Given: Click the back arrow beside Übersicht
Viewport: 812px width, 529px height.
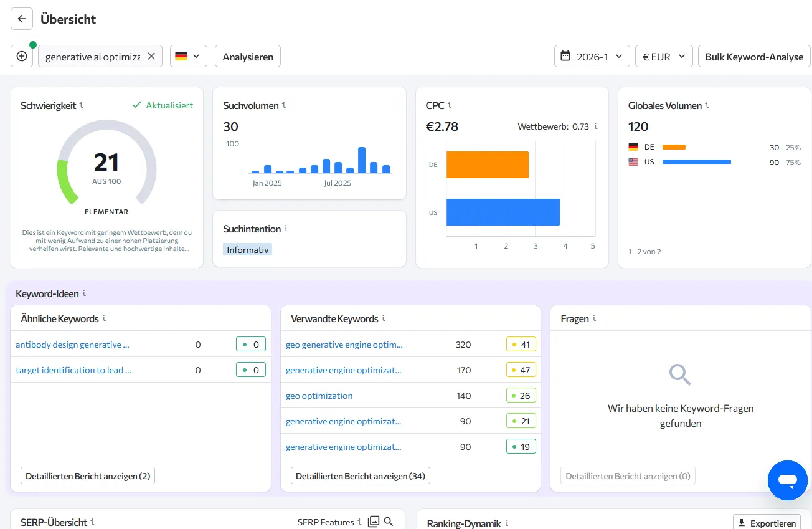Looking at the screenshot, I should point(21,18).
